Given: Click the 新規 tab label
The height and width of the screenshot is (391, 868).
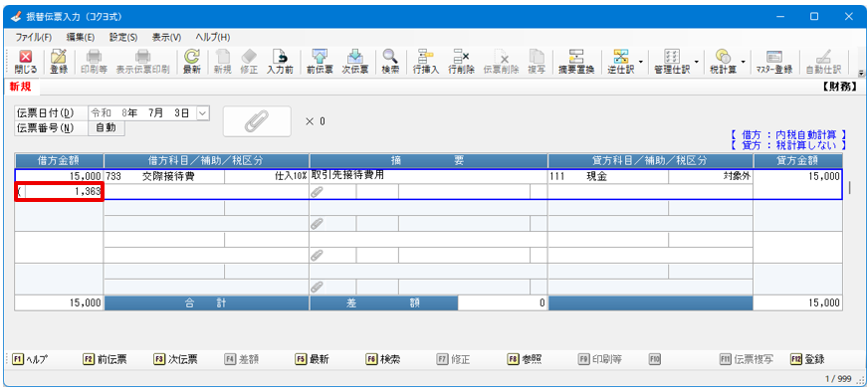Looking at the screenshot, I should click(21, 87).
